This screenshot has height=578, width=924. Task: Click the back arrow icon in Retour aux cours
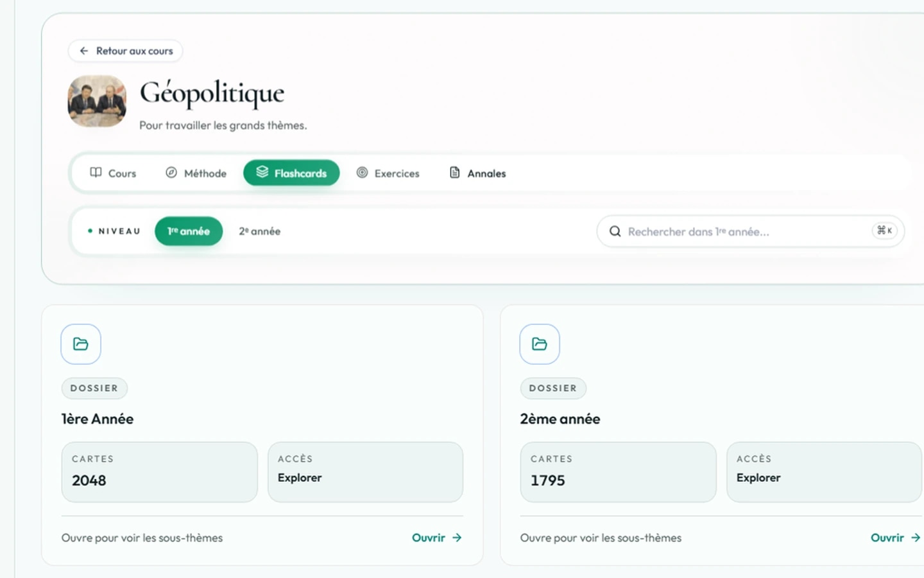click(84, 51)
